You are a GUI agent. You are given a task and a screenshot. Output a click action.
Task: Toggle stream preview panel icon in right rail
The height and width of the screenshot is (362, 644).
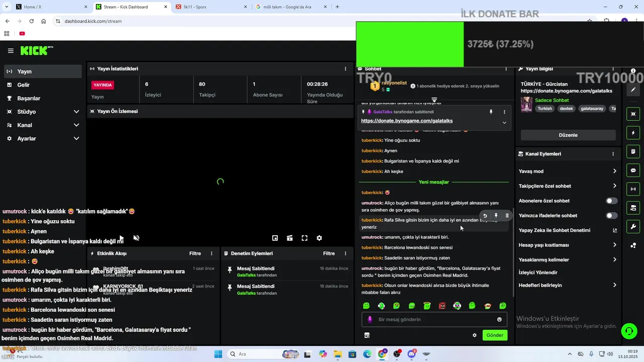[633, 114]
